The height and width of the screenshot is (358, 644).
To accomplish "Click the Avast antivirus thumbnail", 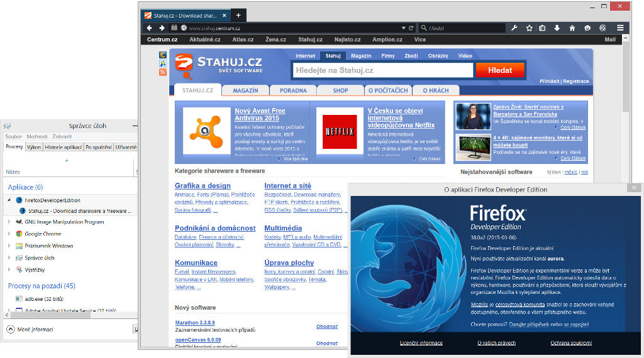I will 206,131.
